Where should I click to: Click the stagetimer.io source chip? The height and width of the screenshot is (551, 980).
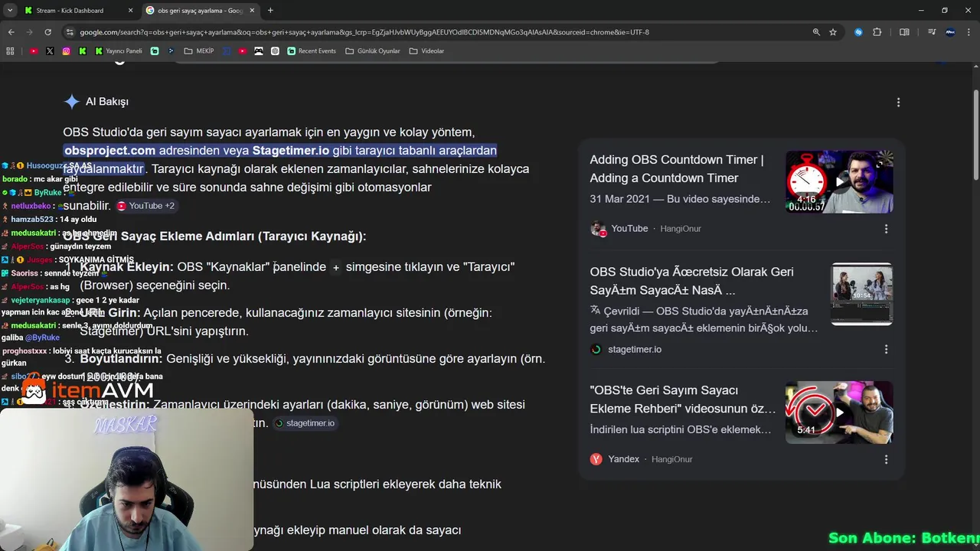pyautogui.click(x=305, y=423)
